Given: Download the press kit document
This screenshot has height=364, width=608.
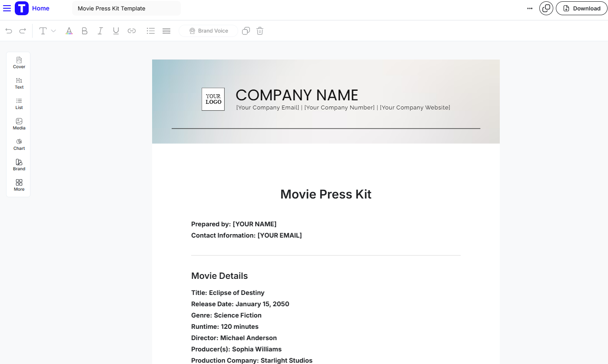Looking at the screenshot, I should pyautogui.click(x=581, y=8).
